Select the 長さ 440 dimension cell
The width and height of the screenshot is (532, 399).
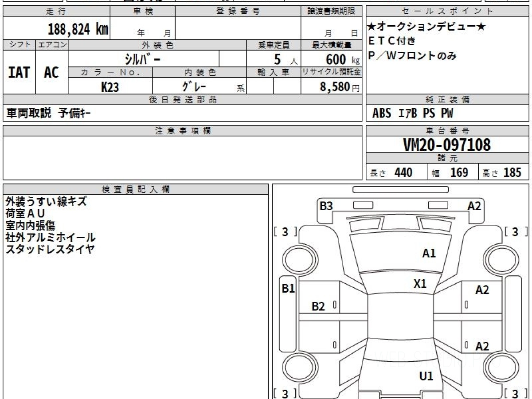(x=397, y=172)
